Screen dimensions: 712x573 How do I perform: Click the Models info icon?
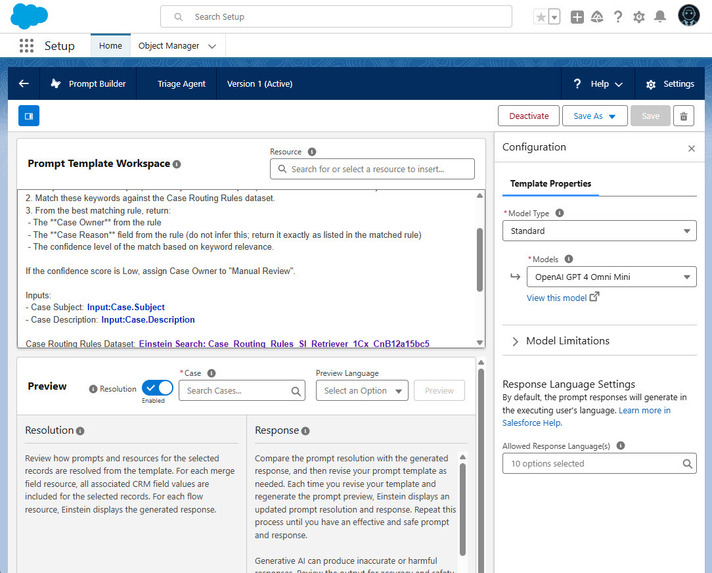(569, 259)
